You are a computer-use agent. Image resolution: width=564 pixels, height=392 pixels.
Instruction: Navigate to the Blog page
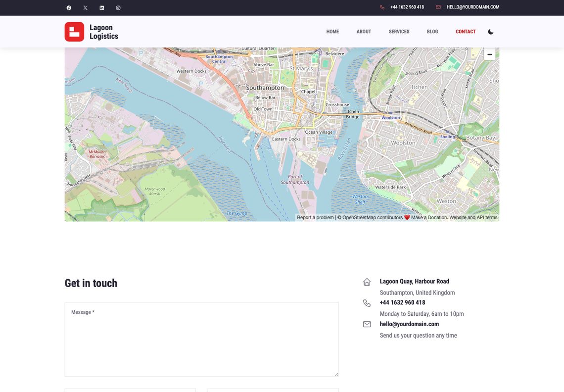coord(432,32)
